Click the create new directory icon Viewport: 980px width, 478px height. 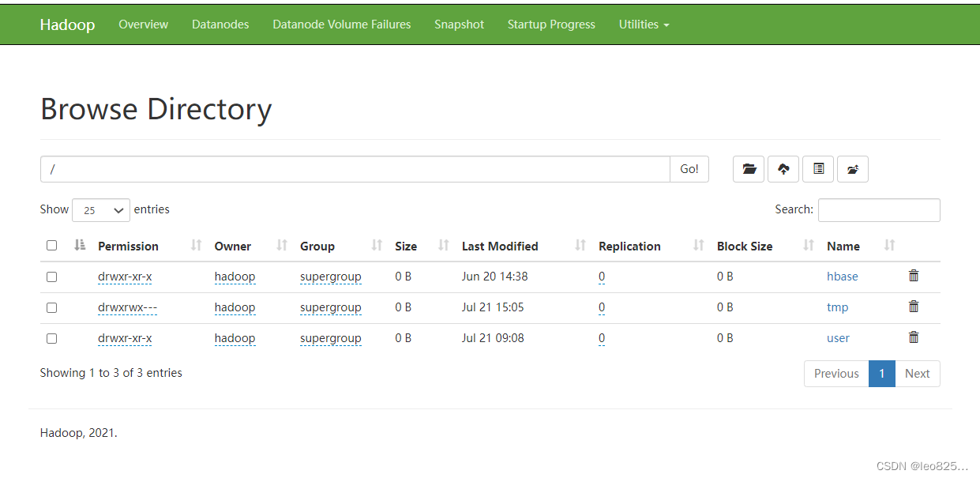pos(853,169)
